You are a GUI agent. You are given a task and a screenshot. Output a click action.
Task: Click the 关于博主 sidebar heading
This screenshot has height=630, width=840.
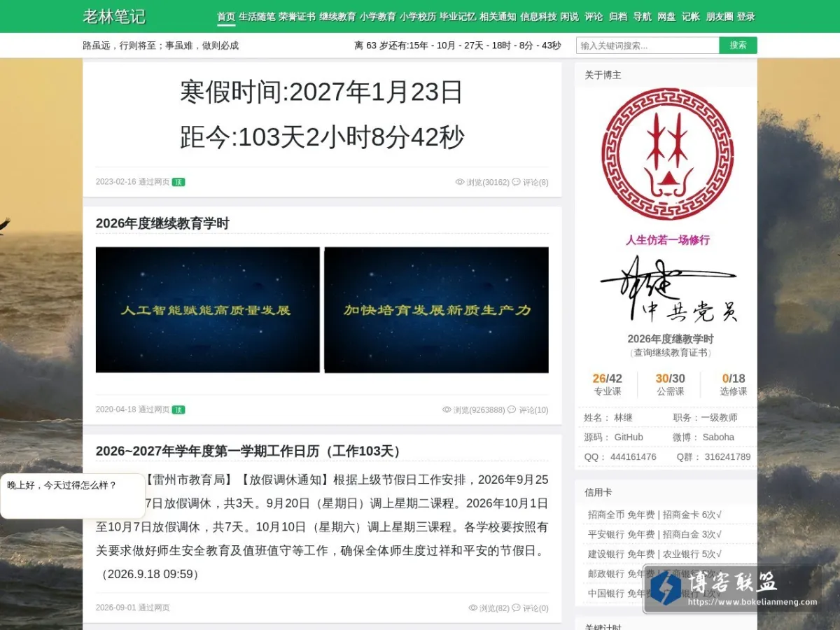click(603, 75)
